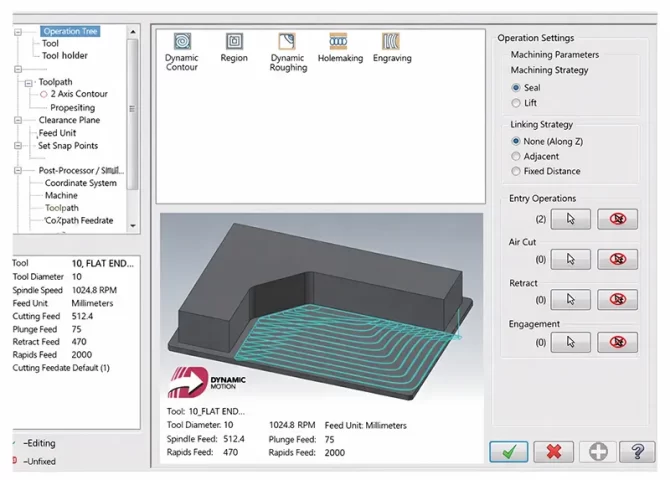This screenshot has width=670, height=480.
Task: Select the Dynamic Contour operation icon
Action: pos(182,42)
